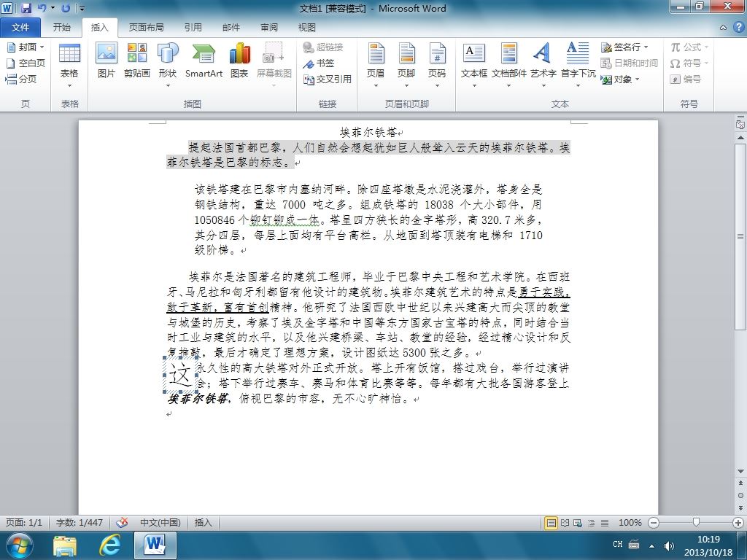This screenshot has height=560, width=747.
Task: Open Windows Start menu
Action: (19, 545)
